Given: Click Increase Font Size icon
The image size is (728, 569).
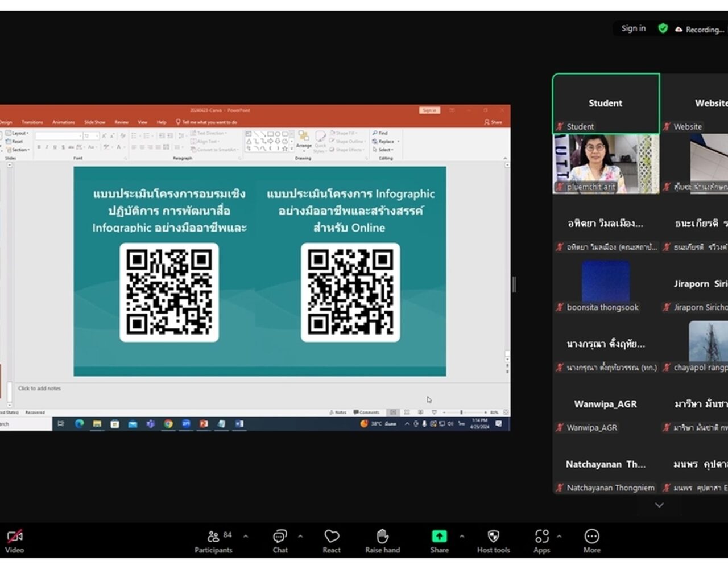Looking at the screenshot, I should point(104,136).
